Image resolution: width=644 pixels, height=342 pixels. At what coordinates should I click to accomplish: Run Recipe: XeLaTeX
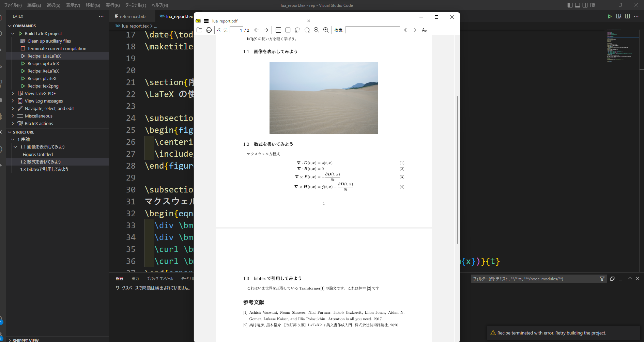click(x=43, y=71)
